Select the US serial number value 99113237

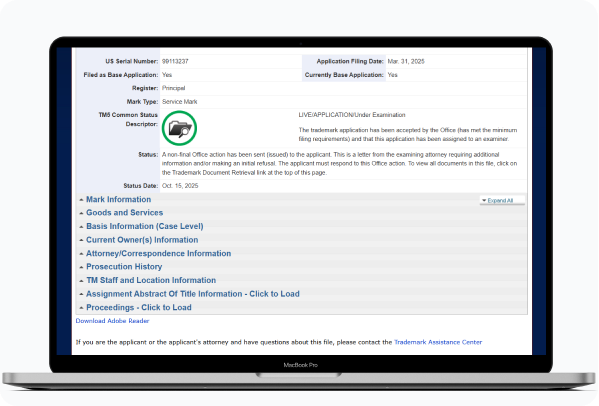175,61
